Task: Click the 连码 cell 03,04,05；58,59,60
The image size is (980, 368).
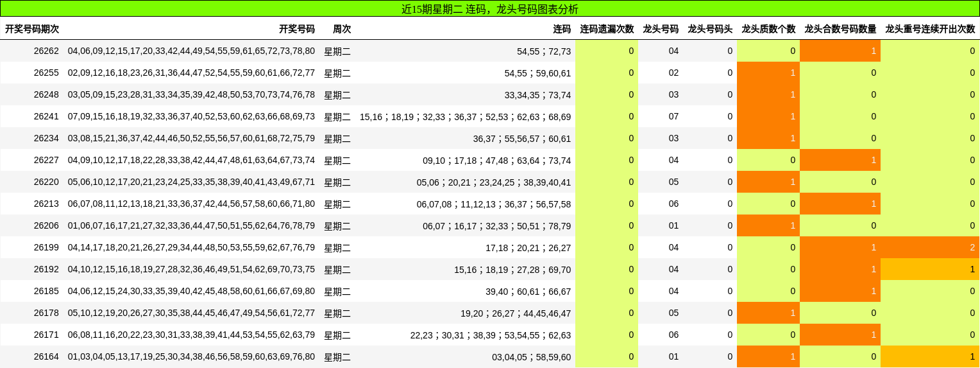Action: (x=531, y=357)
